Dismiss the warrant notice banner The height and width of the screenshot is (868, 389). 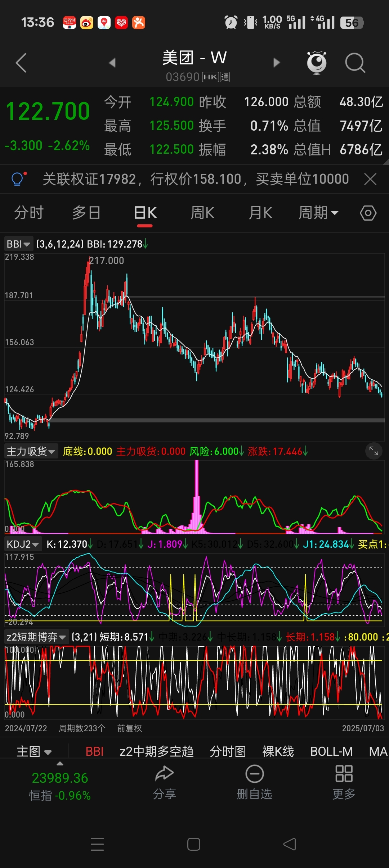(x=370, y=179)
